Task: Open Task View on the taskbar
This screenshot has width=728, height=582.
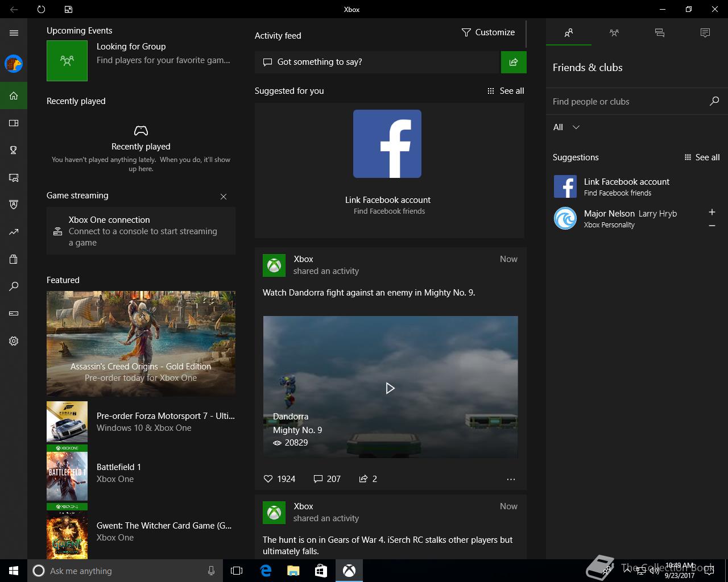Action: 237,571
